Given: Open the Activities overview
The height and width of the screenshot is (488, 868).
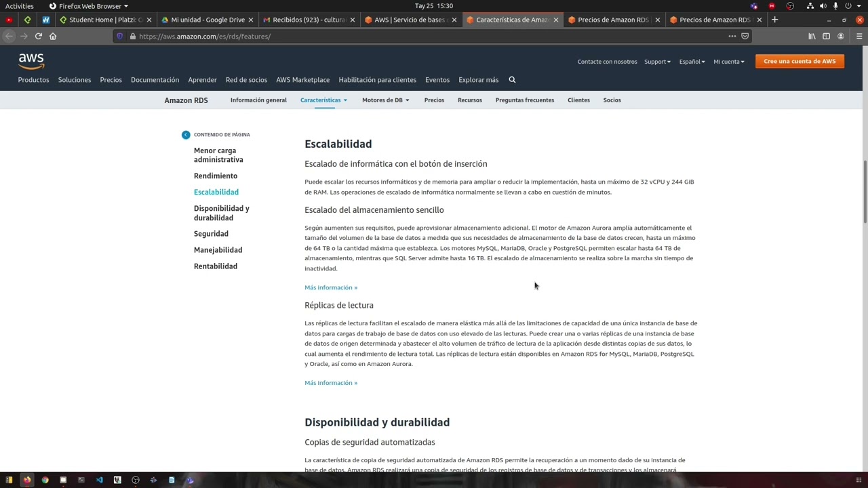Looking at the screenshot, I should coord(20,6).
